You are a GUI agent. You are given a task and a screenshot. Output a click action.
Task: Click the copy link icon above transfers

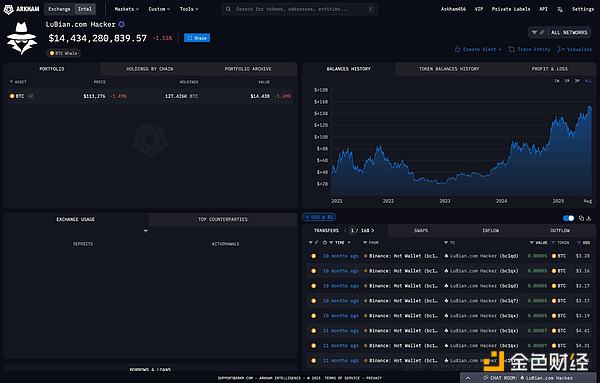coord(581,218)
